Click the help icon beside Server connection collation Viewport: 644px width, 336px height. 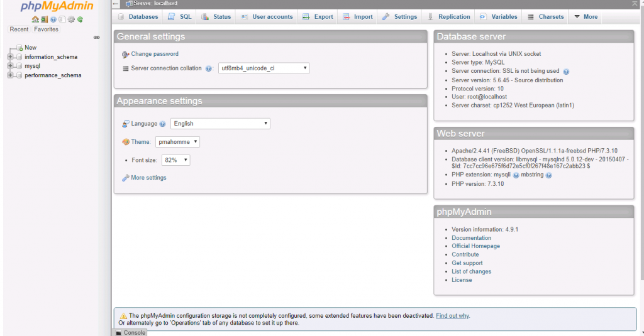click(209, 68)
